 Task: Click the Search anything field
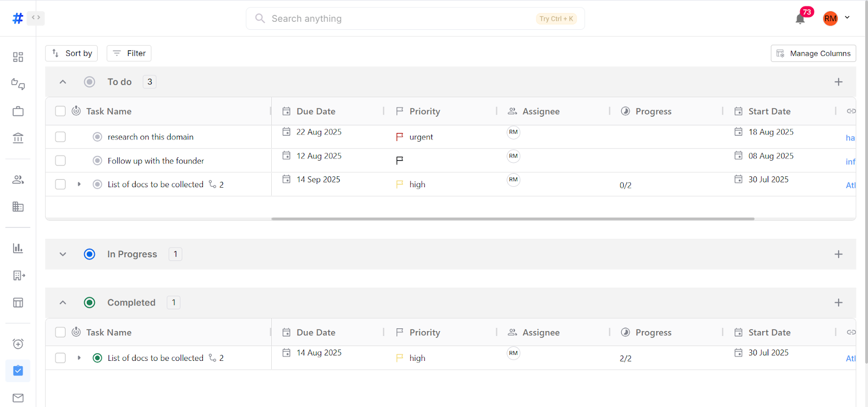pos(415,18)
